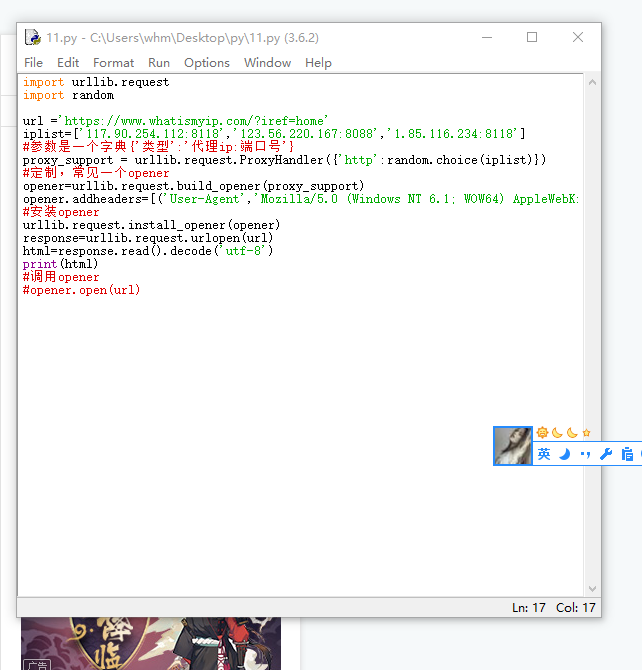Expand the Options menu
The width and height of the screenshot is (642, 670).
[207, 62]
